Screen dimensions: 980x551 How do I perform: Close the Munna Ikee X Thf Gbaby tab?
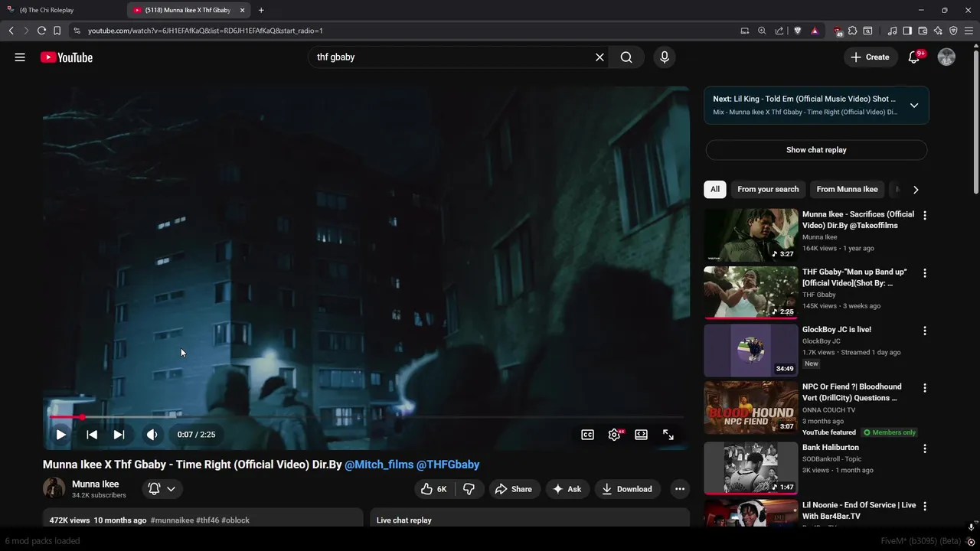[x=243, y=10]
